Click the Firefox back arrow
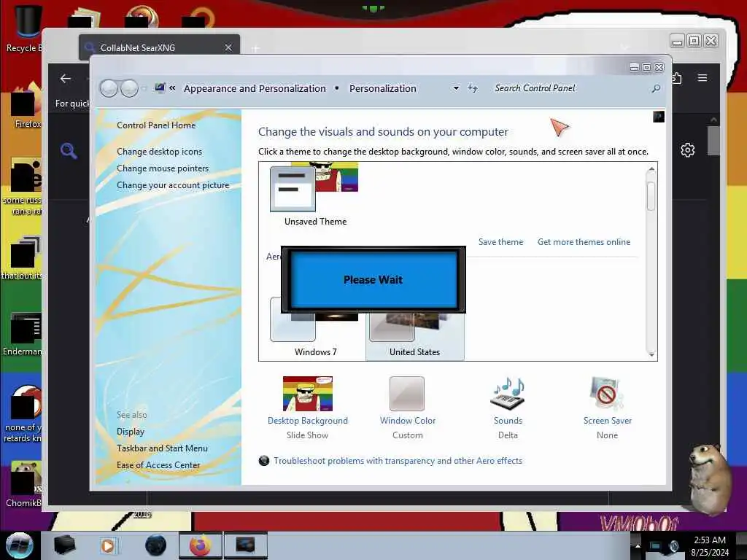 [x=66, y=79]
